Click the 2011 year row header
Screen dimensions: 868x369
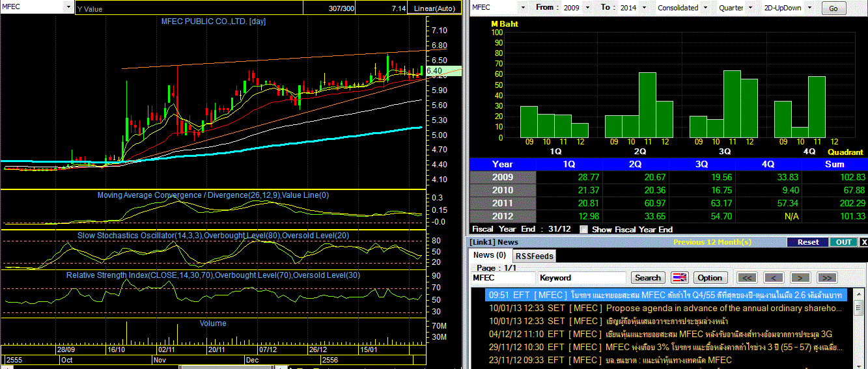tap(503, 203)
